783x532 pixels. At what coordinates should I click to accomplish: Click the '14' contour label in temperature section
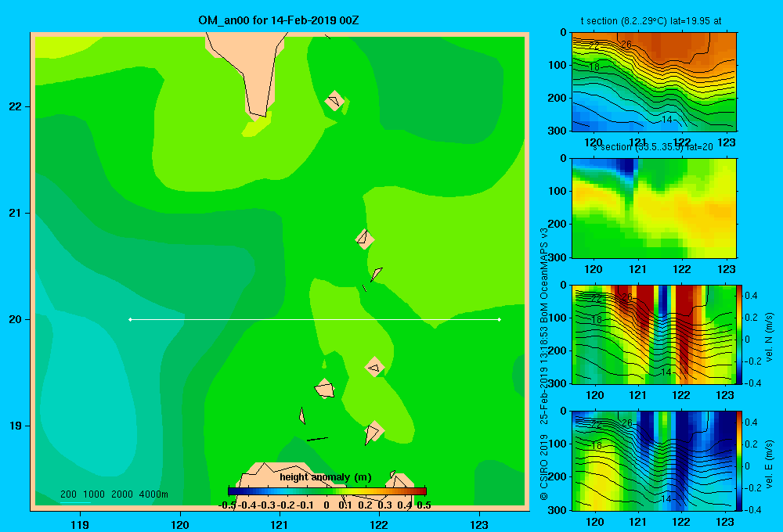(x=666, y=120)
